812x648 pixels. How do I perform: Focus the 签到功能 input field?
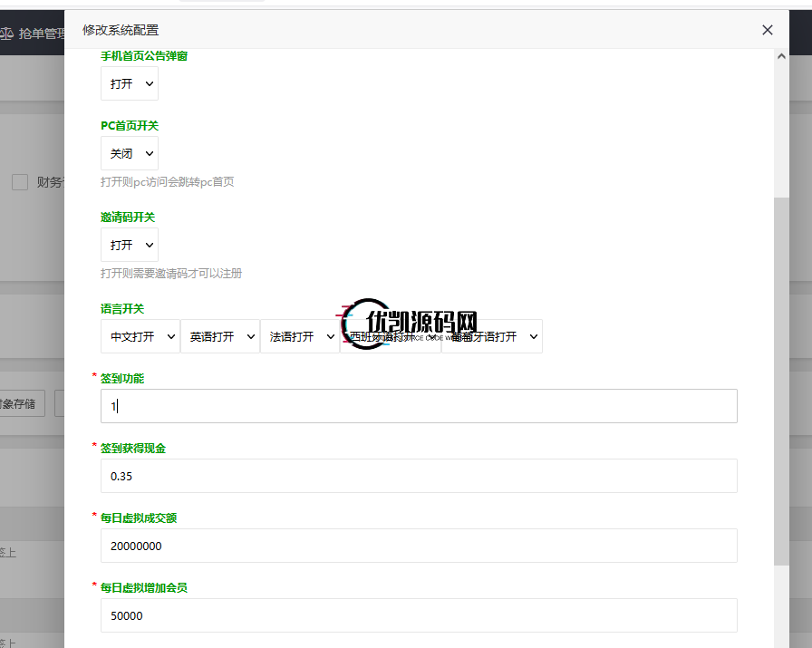click(419, 406)
